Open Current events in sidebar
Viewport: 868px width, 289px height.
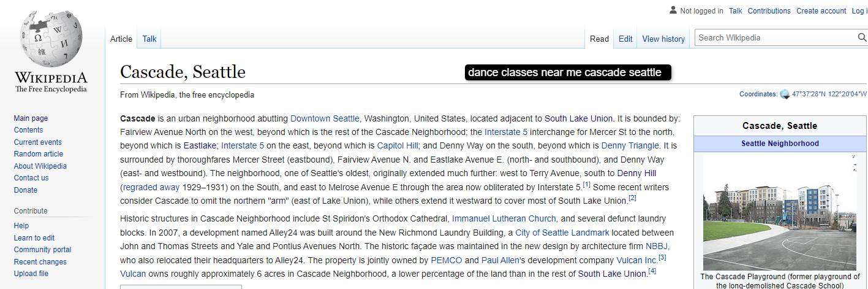[x=37, y=142]
